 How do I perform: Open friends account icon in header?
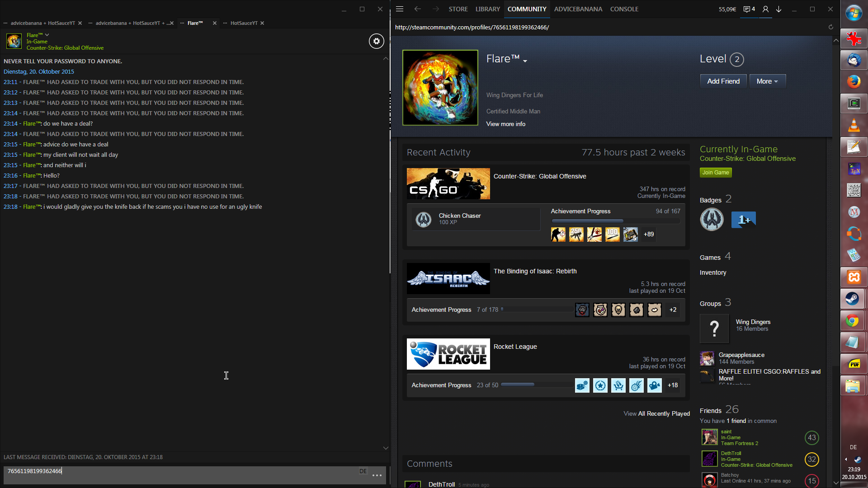(765, 9)
